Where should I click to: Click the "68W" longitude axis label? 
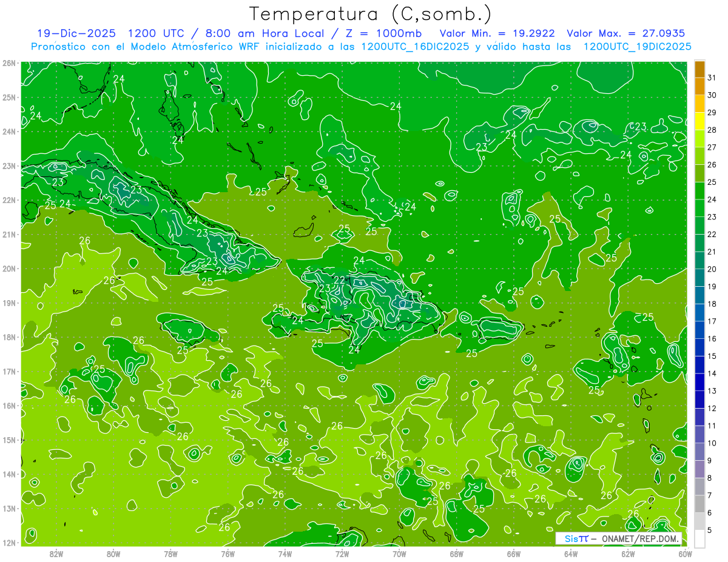click(457, 554)
